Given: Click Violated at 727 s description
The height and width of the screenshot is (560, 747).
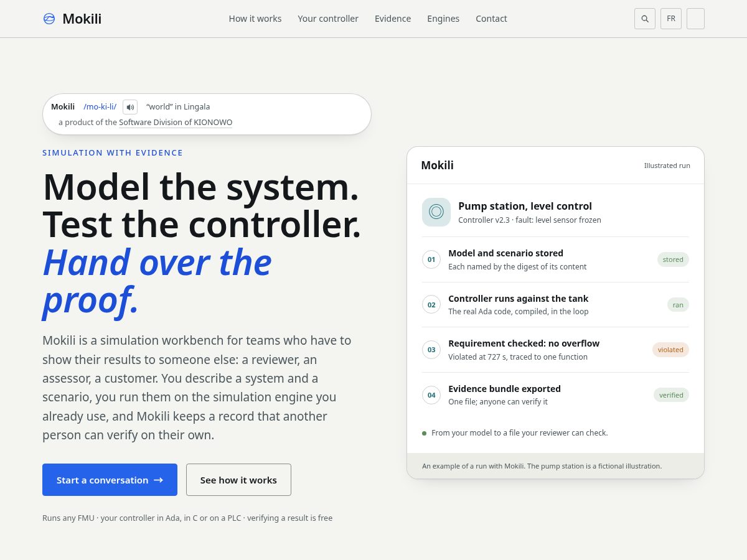Looking at the screenshot, I should tap(518, 357).
